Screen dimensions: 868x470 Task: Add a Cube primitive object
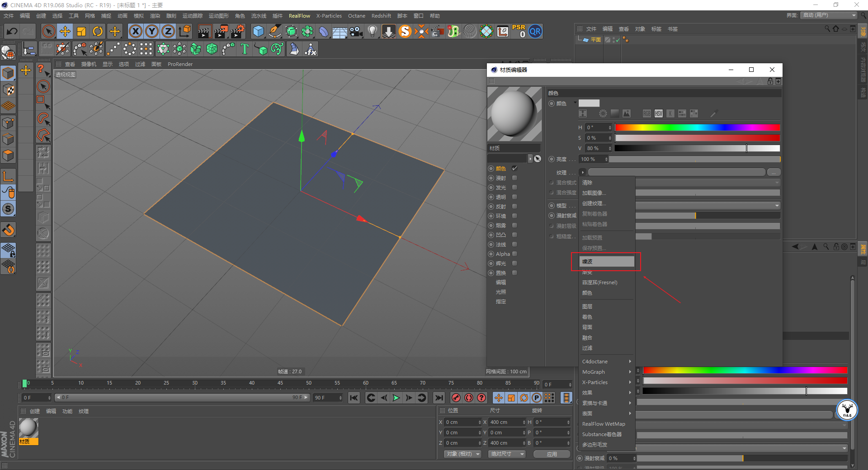[x=258, y=31]
